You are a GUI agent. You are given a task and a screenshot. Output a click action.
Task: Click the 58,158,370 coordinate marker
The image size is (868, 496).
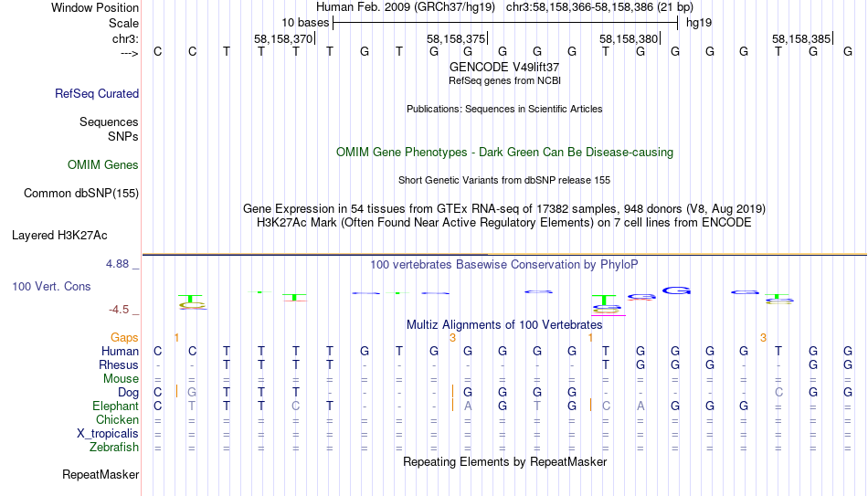coord(283,38)
